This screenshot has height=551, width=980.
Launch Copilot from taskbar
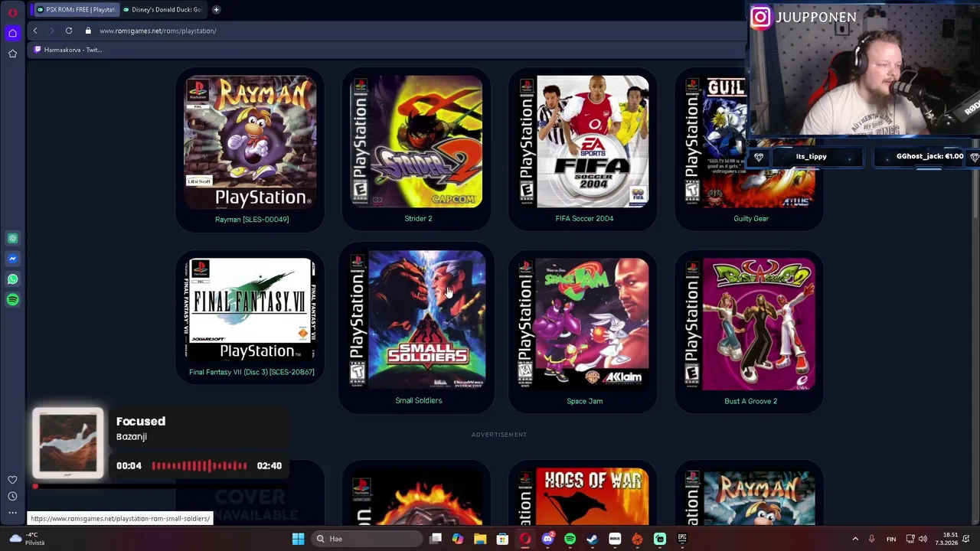[x=458, y=539]
